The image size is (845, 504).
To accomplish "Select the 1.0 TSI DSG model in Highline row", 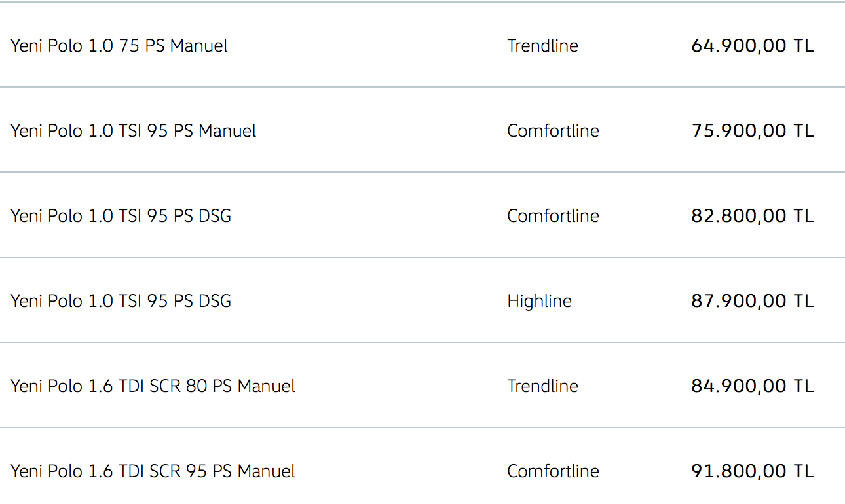I will [121, 301].
